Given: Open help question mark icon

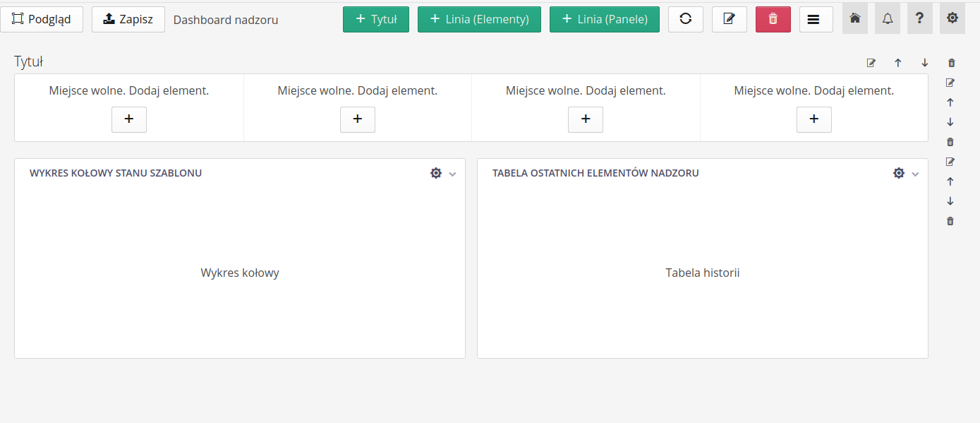Looking at the screenshot, I should [919, 18].
